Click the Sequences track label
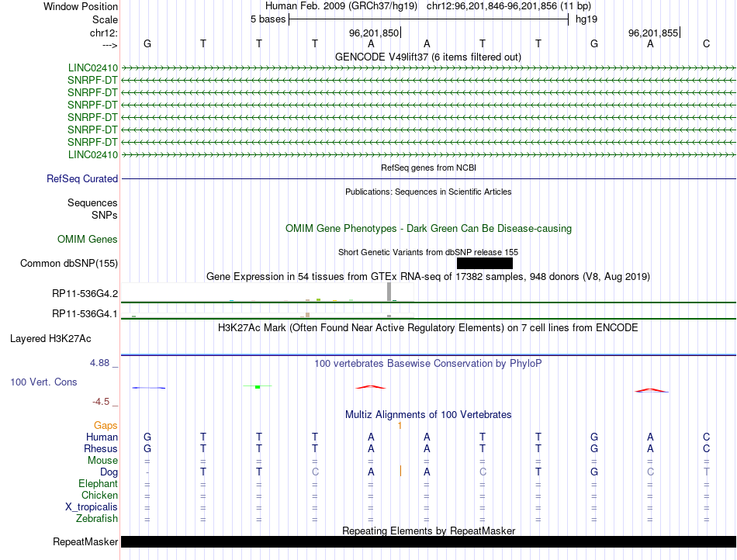The width and height of the screenshot is (737, 560). click(92, 202)
